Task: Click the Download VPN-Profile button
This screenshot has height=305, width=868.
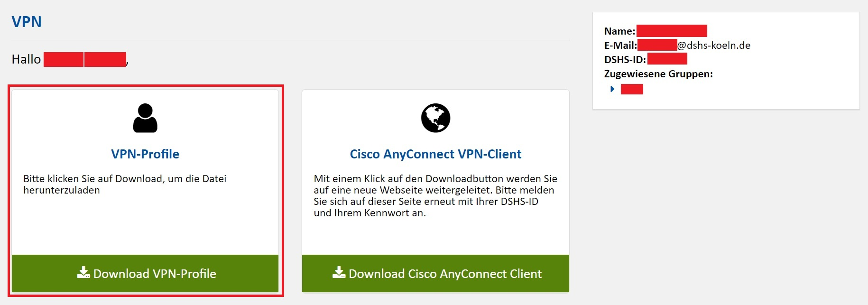Action: pyautogui.click(x=145, y=273)
